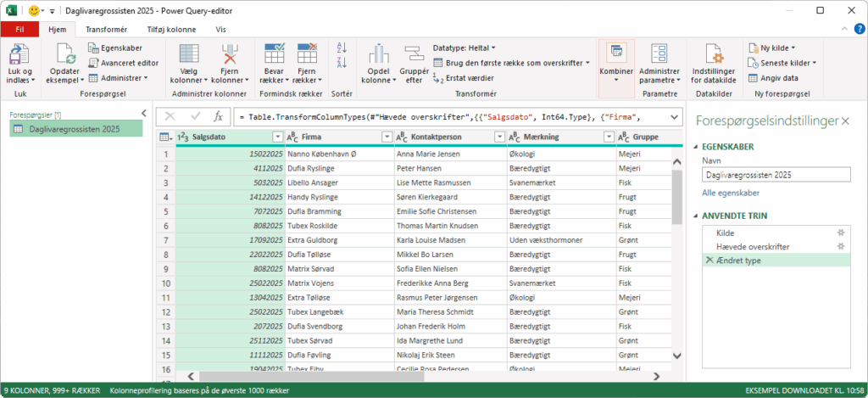Open the Alle egenskaber link

point(730,193)
